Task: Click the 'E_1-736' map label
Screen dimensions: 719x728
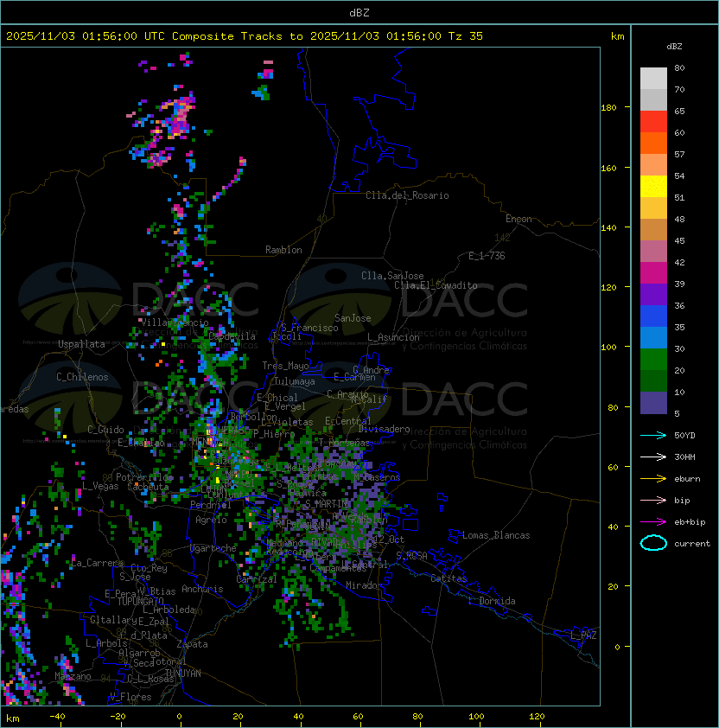Action: pos(487,256)
